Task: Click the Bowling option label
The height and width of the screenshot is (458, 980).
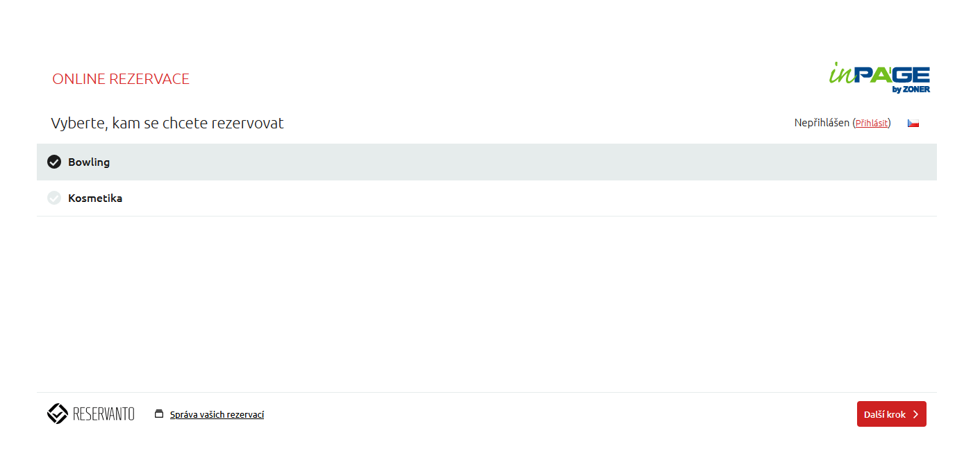Action: coord(89,162)
